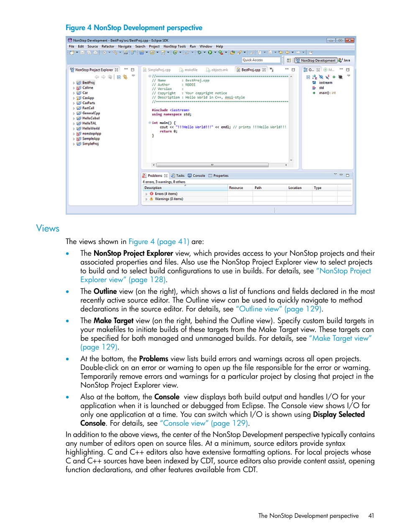Switch to the objects.mk editor tab
This screenshot has width=399, height=532.
click(217, 70)
